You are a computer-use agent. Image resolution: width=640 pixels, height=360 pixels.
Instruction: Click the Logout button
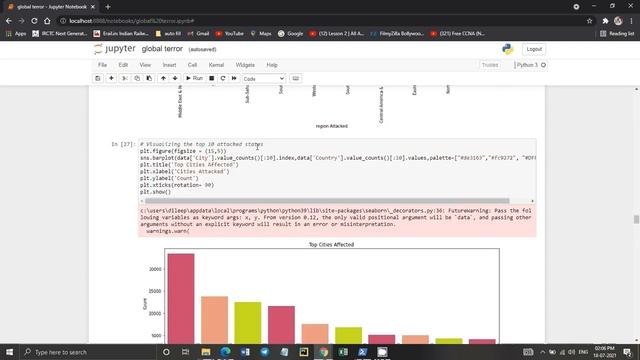tap(534, 49)
